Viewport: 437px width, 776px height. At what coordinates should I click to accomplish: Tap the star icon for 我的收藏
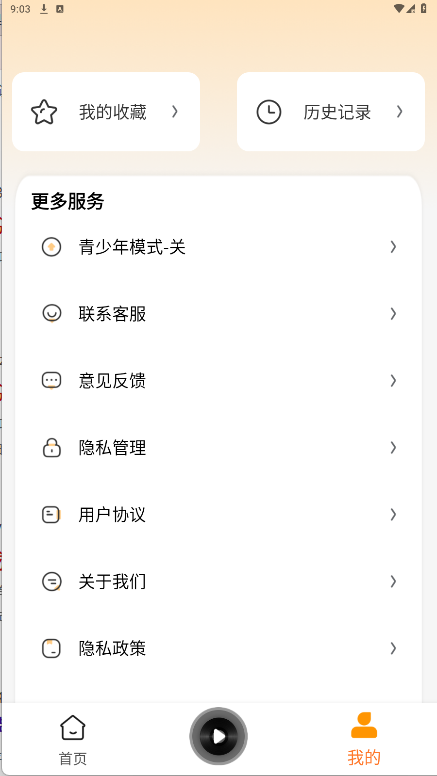click(x=44, y=112)
